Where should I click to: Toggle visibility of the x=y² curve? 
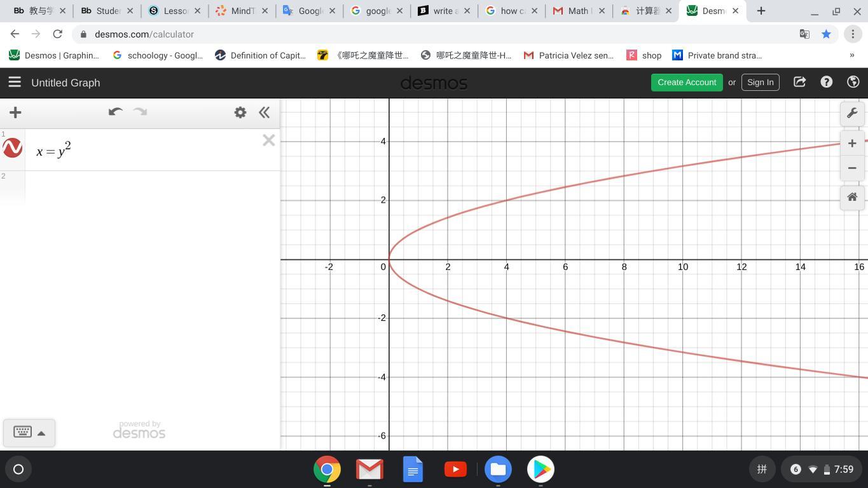[12, 149]
